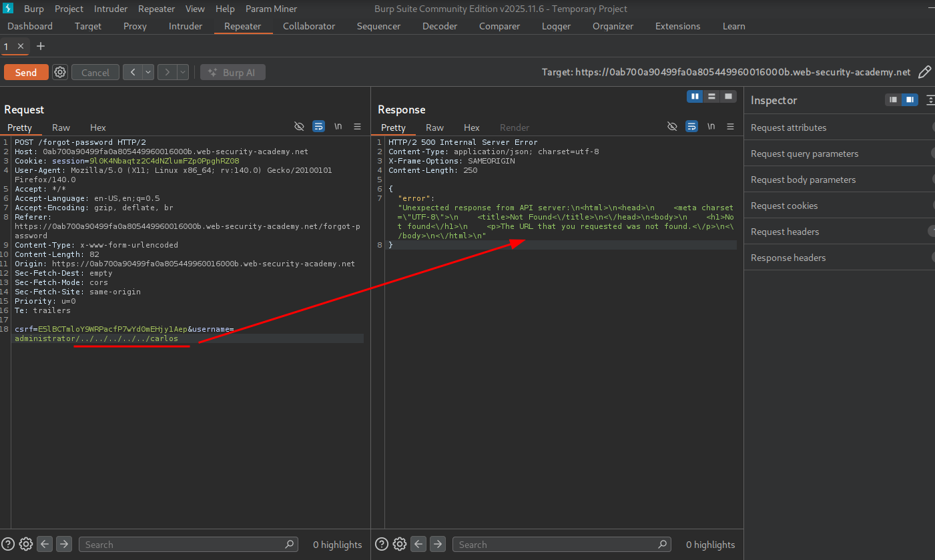The width and height of the screenshot is (935, 560).
Task: Open the Request editor hamburger menu
Action: (x=357, y=126)
